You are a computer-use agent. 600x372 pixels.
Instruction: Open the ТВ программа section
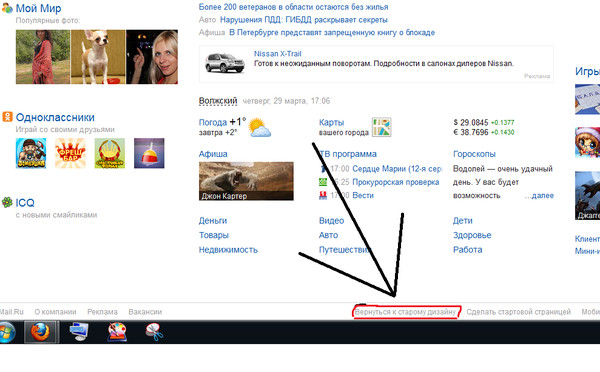(x=348, y=154)
